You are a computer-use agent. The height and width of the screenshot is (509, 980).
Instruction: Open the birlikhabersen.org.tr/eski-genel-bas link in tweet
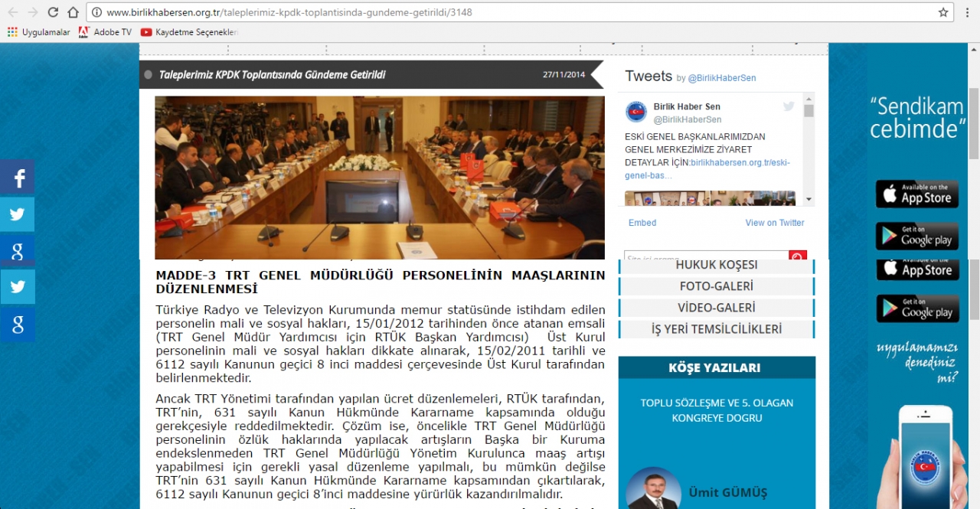[707, 169]
